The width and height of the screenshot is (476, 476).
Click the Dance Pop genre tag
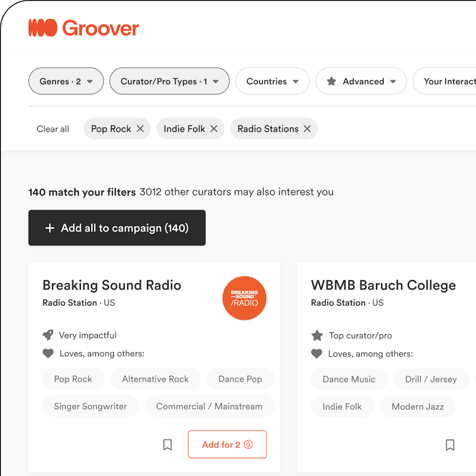(x=240, y=379)
